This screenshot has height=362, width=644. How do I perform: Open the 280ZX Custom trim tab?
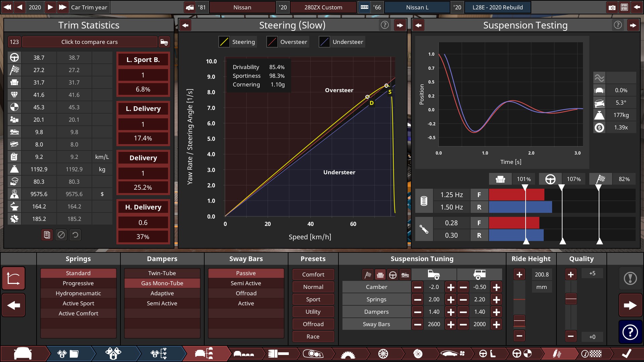point(323,7)
